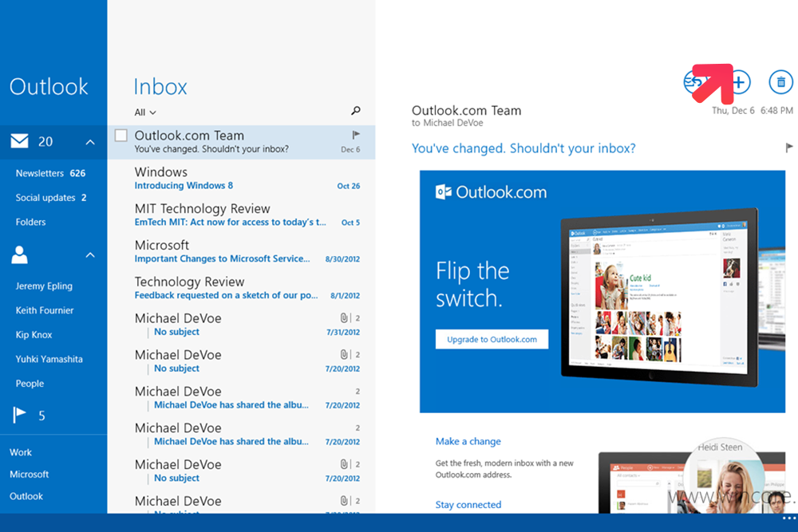
Task: Switch to the Microsoft account
Action: (x=29, y=474)
